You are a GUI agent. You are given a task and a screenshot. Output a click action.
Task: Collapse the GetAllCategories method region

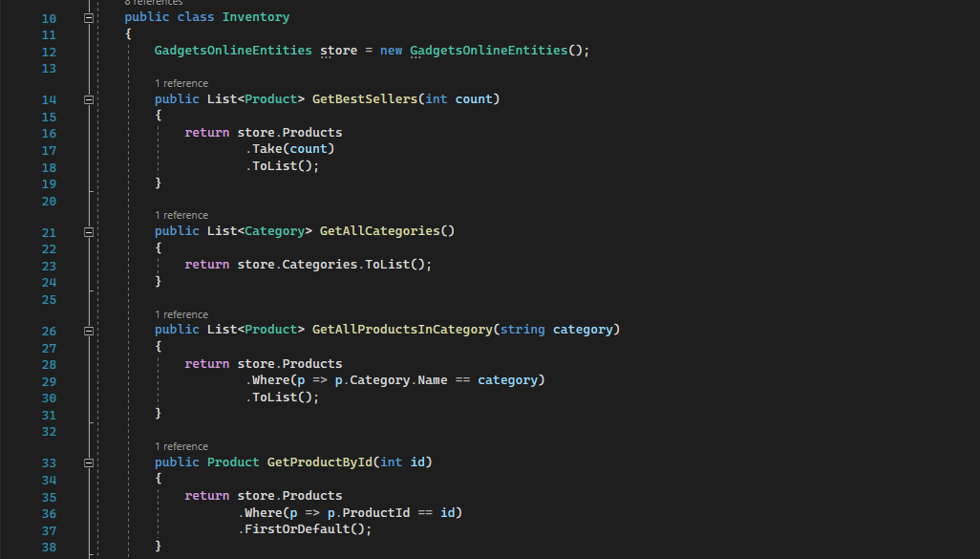pos(89,232)
